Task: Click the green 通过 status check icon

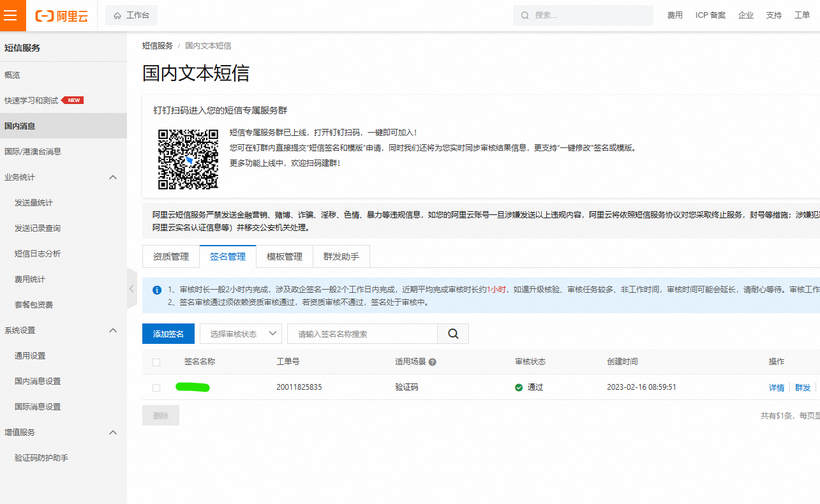Action: (519, 387)
